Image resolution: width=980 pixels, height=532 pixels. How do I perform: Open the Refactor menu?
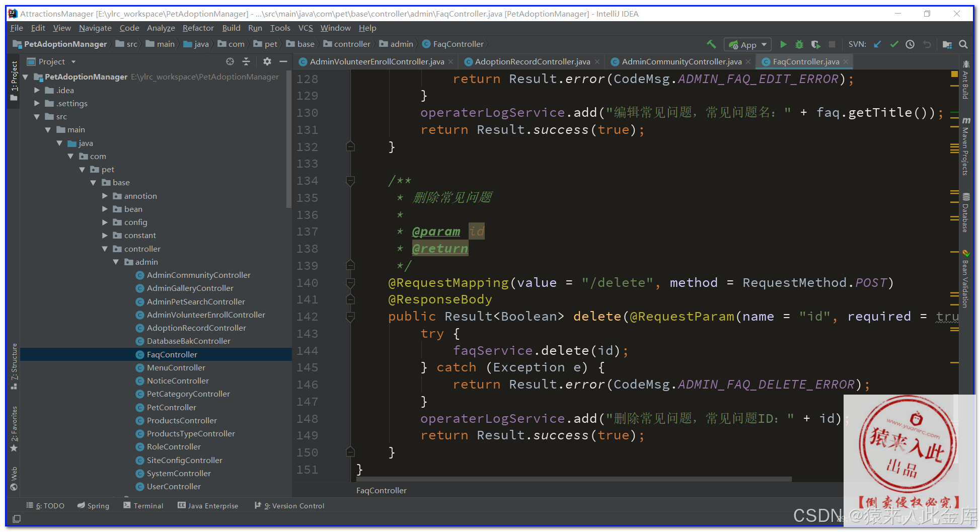[198, 28]
